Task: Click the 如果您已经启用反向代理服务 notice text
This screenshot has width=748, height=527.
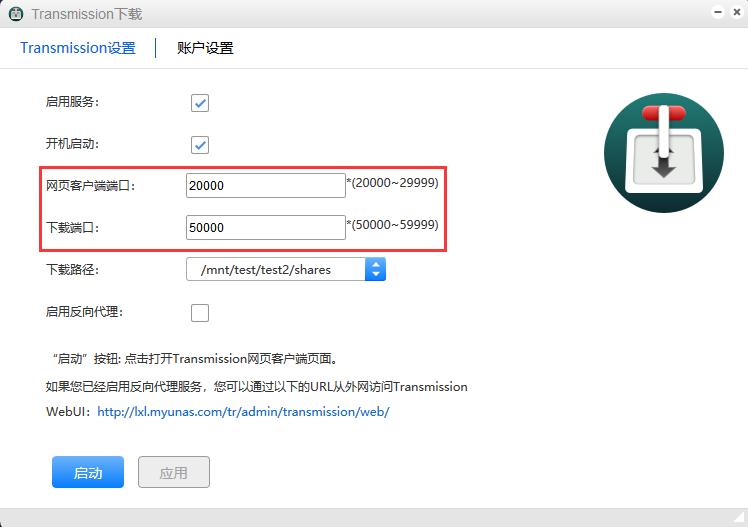Action: 257,386
